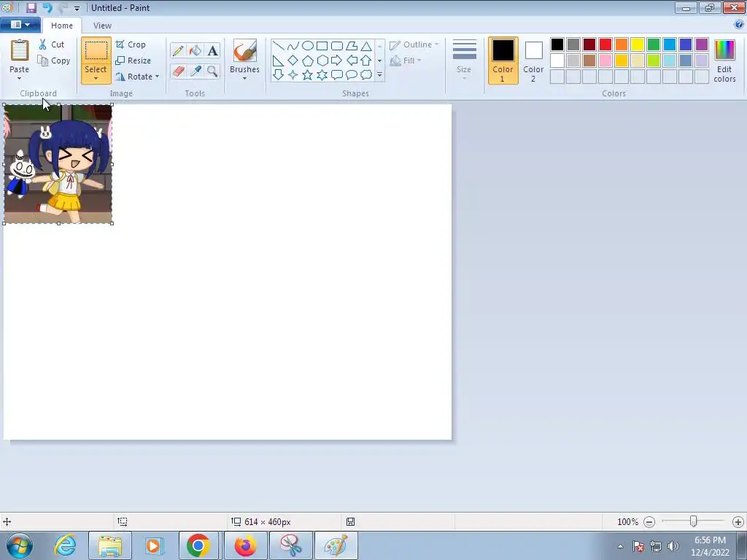Image resolution: width=747 pixels, height=560 pixels.
Task: Choose the Line shape
Action: [x=279, y=46]
